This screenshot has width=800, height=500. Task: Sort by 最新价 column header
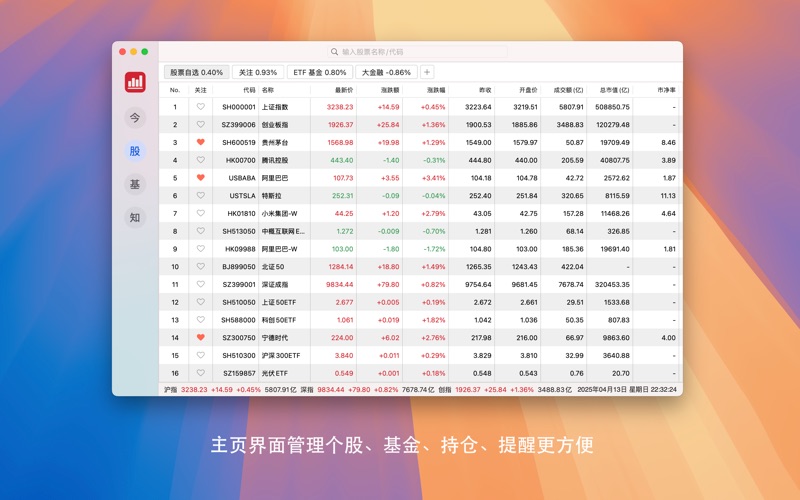coord(344,90)
